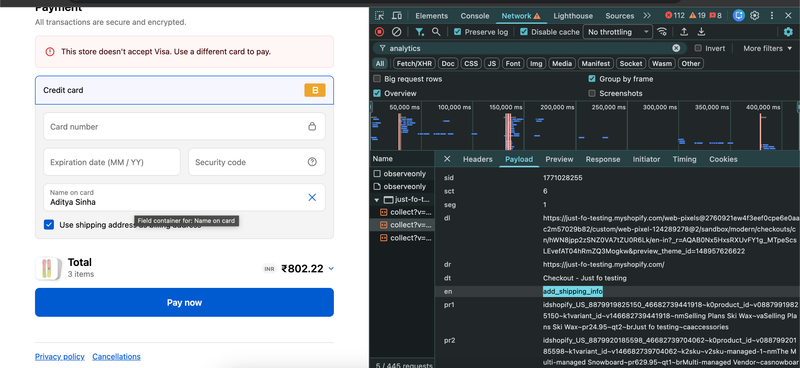This screenshot has height=368, width=800.
Task: Click the analytics filter input box
Action: point(529,48)
